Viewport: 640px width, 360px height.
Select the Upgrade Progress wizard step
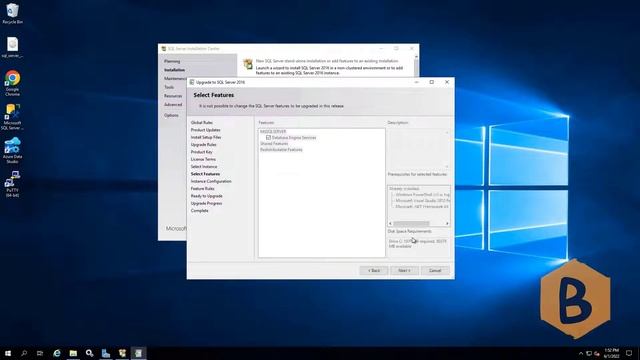click(207, 203)
